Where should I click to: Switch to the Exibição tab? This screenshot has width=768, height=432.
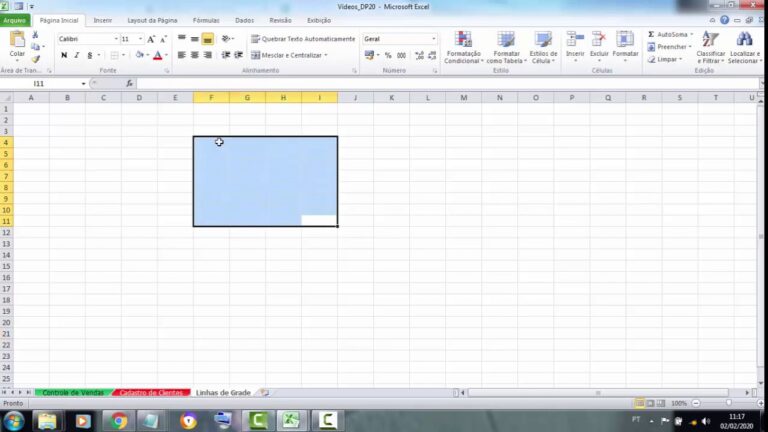pyautogui.click(x=319, y=21)
